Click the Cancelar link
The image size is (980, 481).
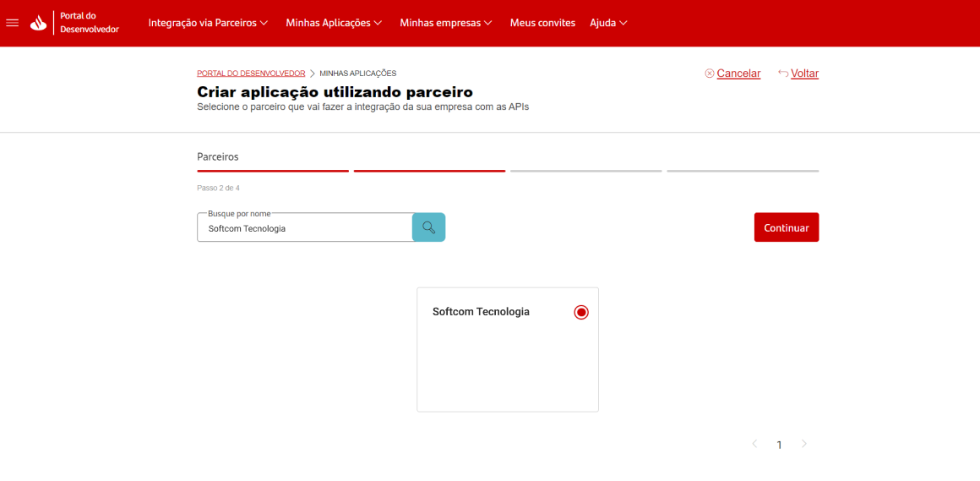tap(738, 74)
